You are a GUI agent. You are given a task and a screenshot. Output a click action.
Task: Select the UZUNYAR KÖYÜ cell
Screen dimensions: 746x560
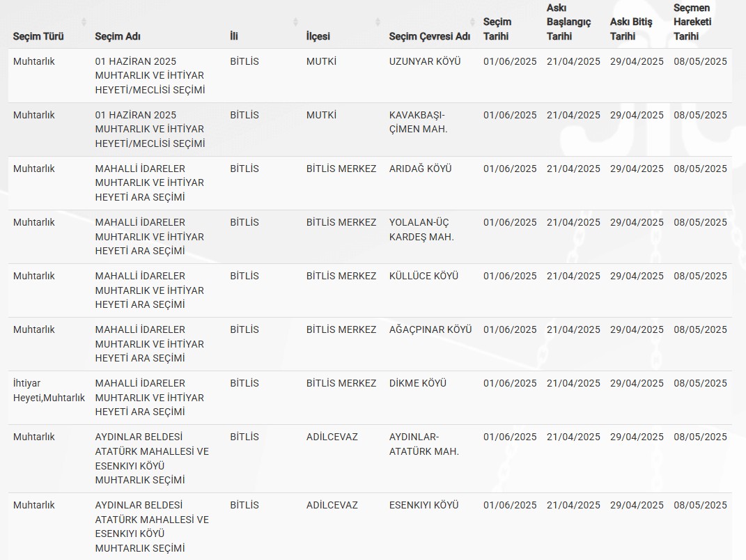[x=425, y=61]
